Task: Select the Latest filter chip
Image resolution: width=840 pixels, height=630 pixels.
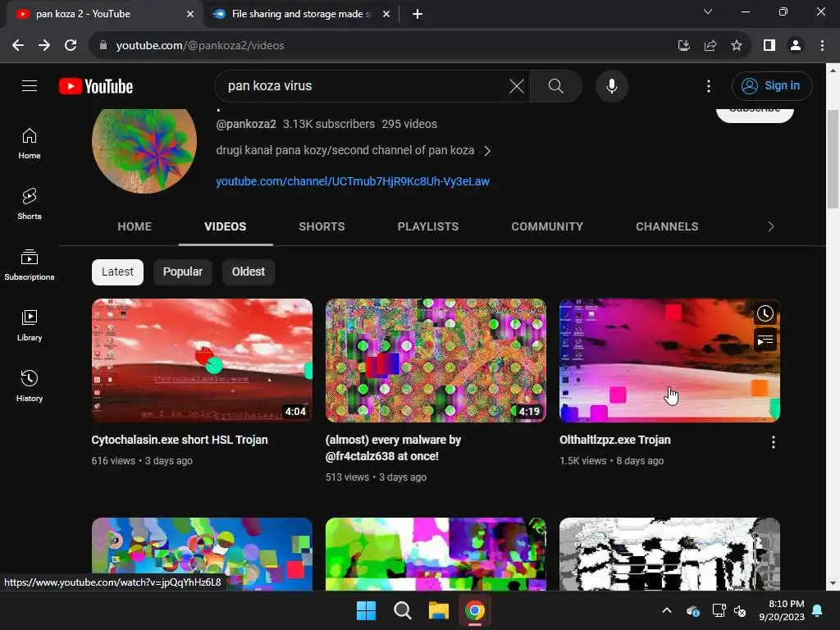Action: pos(117,272)
